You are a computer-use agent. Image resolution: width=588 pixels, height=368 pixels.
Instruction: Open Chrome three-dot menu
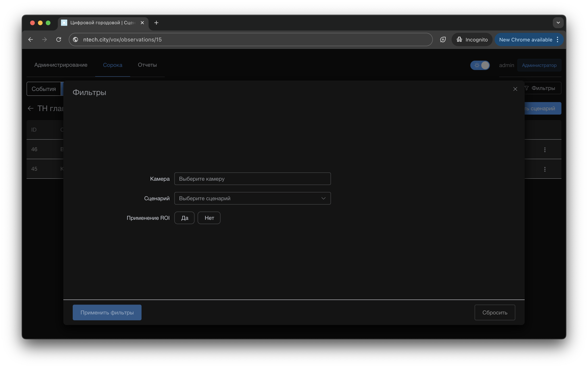[557, 40]
